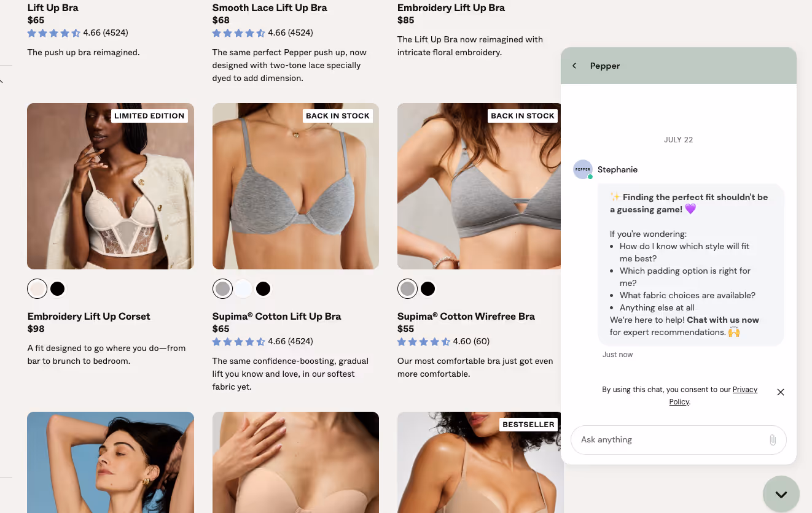Image resolution: width=812 pixels, height=513 pixels.
Task: Click Stephanie's Pepper avatar in the chat
Action: pyautogui.click(x=583, y=169)
